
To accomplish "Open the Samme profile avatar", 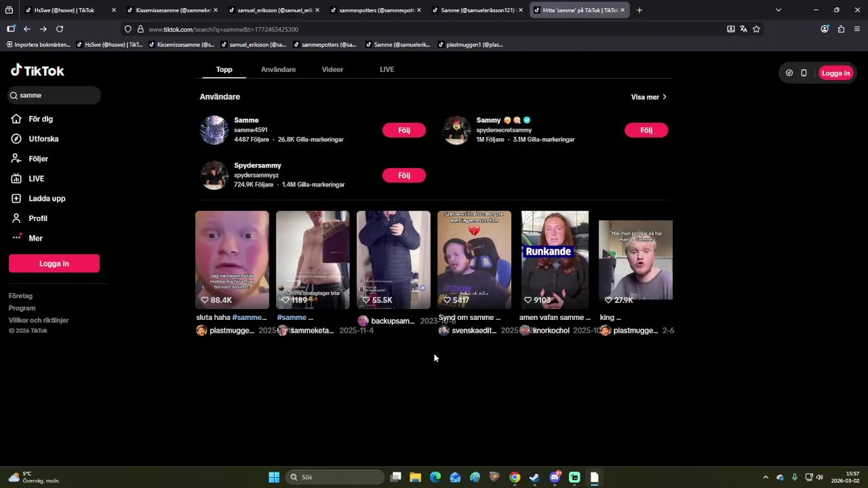I will (214, 130).
